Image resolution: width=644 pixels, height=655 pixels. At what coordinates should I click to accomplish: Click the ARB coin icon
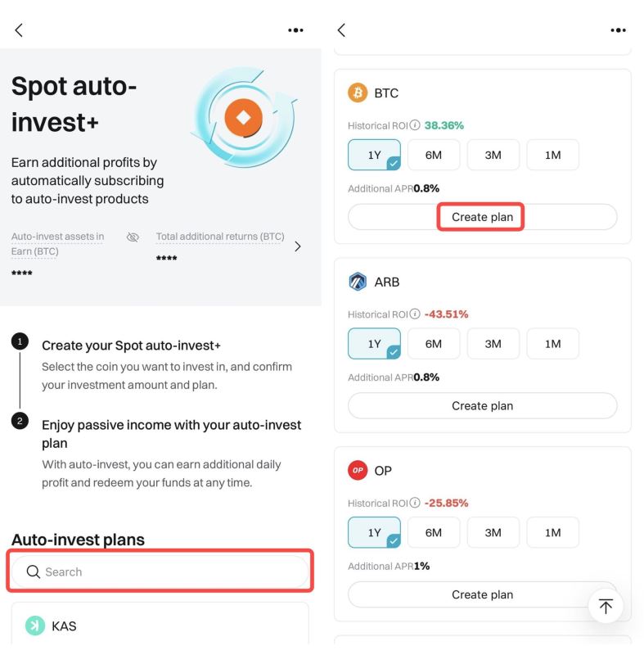click(x=358, y=282)
